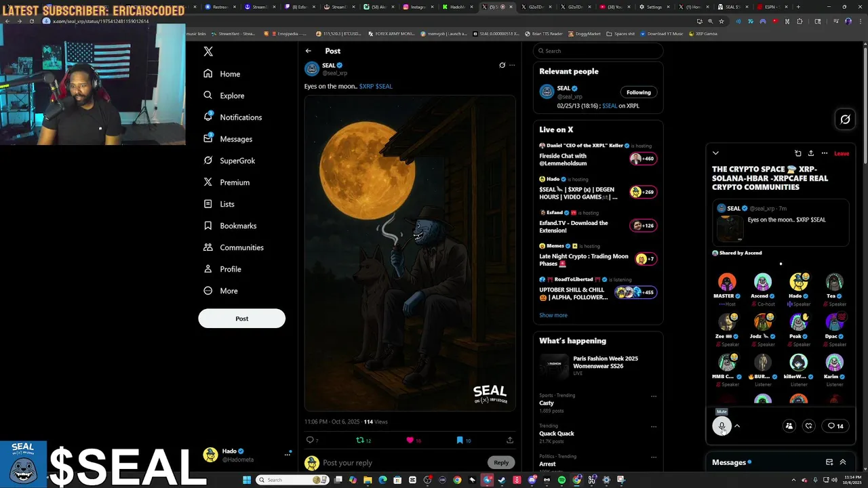Open the post's three-dot more menu
This screenshot has width=868, height=488.
pos(512,65)
